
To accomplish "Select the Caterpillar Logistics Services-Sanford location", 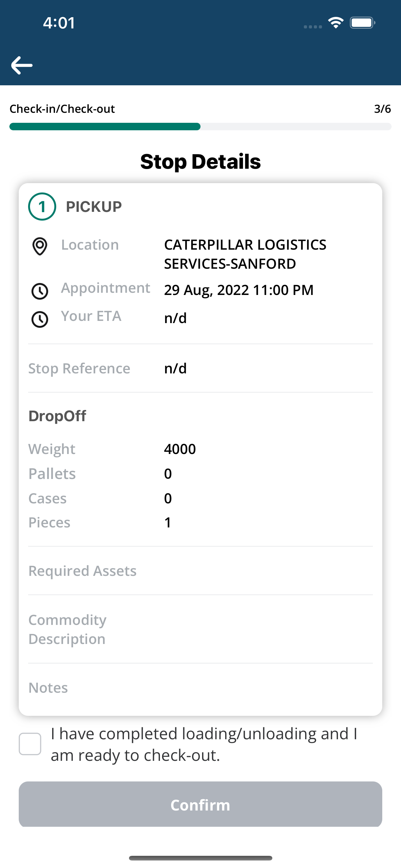I will click(245, 254).
